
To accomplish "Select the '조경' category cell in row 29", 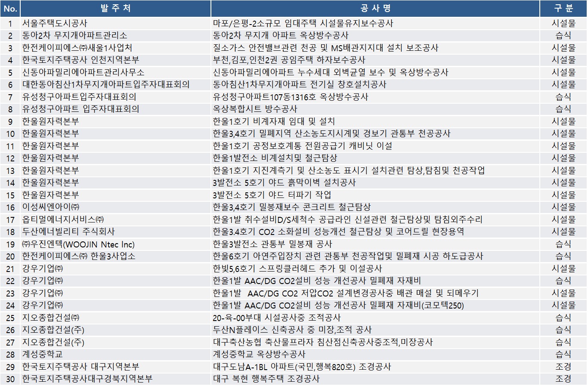I will (563, 367).
